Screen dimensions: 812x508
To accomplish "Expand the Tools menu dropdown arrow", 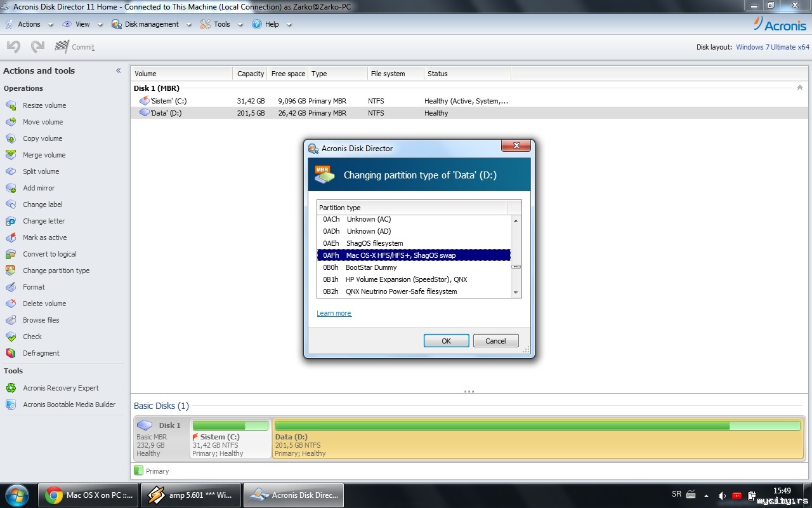I will [x=240, y=25].
